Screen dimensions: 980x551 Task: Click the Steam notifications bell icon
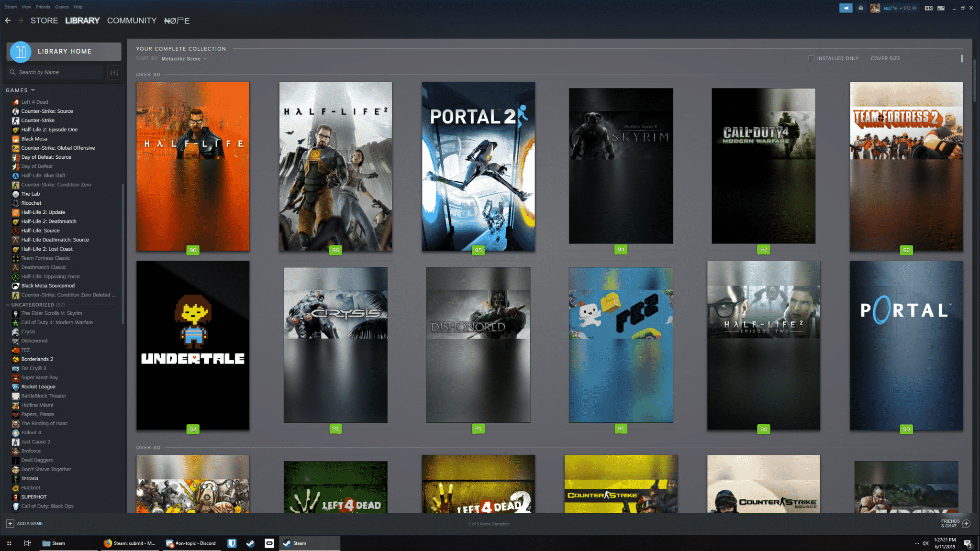(x=861, y=7)
